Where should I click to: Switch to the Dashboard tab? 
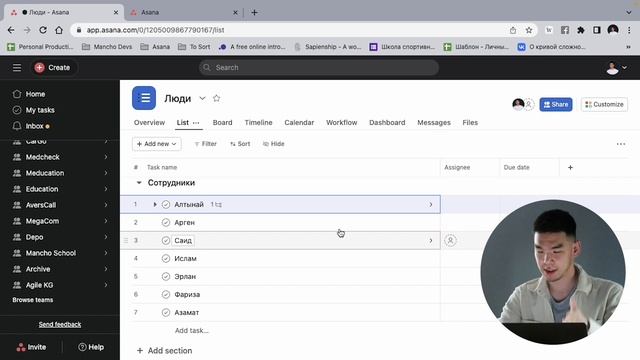point(387,122)
